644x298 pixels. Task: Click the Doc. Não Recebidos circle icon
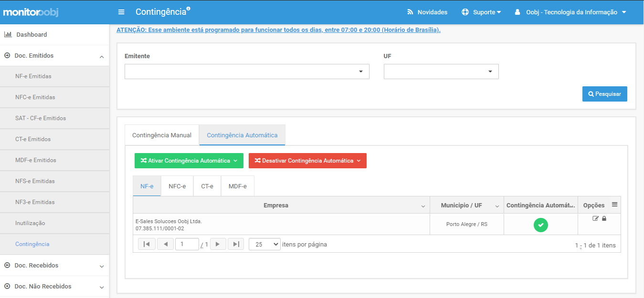pos(7,286)
